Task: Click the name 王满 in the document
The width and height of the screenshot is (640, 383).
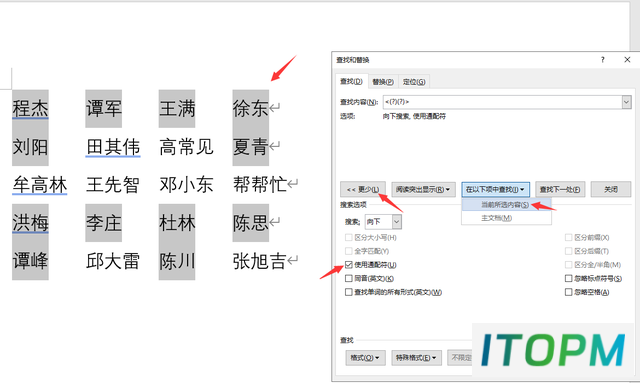Action: pyautogui.click(x=177, y=109)
